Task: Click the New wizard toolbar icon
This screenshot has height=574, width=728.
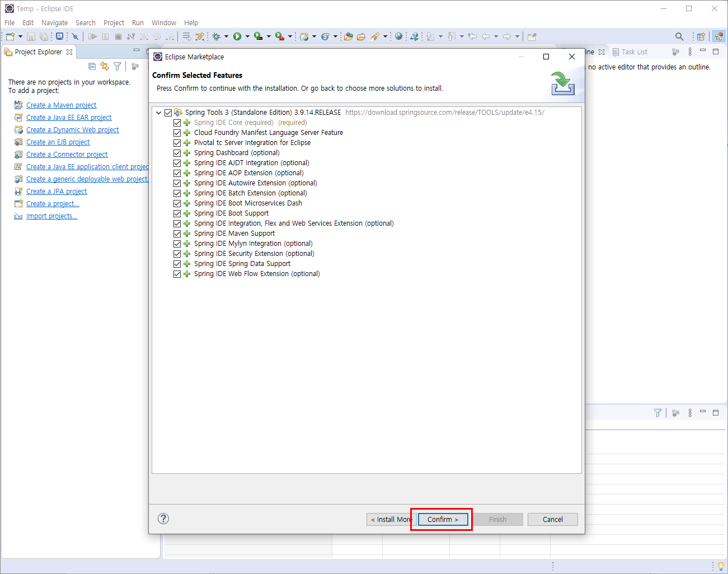Action: (x=10, y=36)
